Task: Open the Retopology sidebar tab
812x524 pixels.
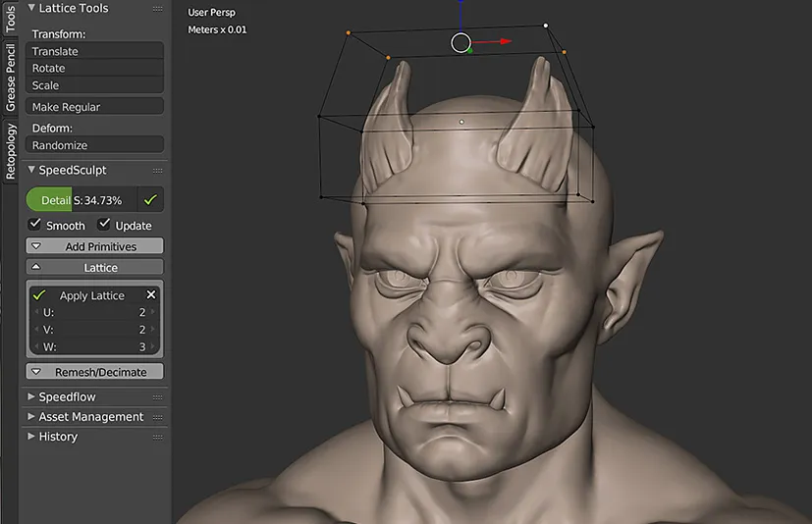Action: (10, 152)
